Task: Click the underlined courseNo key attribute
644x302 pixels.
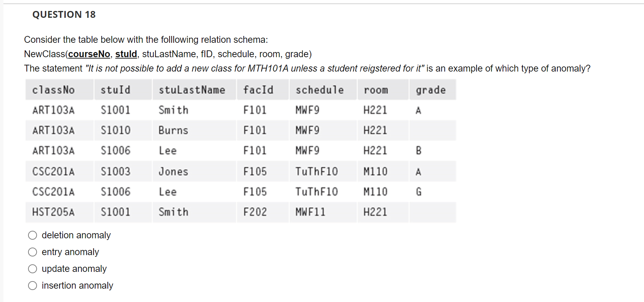Action: pos(89,54)
